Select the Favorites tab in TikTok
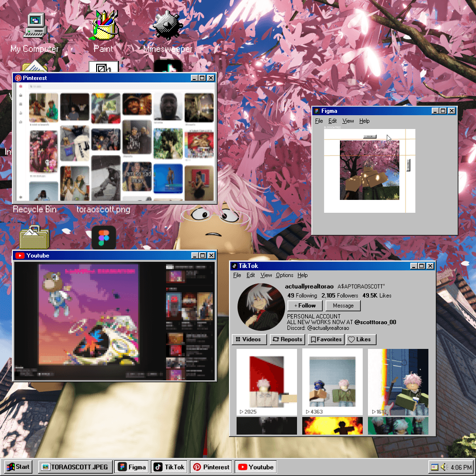Viewport: 476px width, 476px height. pyautogui.click(x=327, y=339)
